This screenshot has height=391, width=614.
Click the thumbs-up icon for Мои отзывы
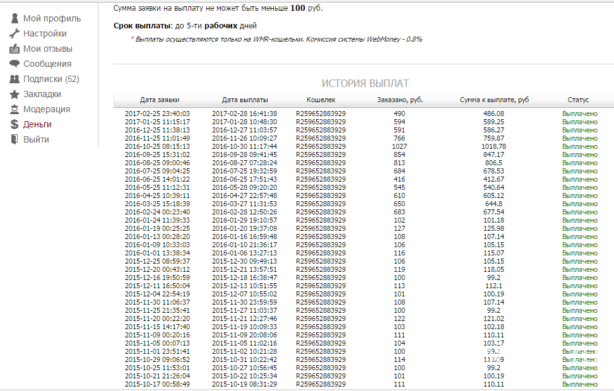point(14,49)
